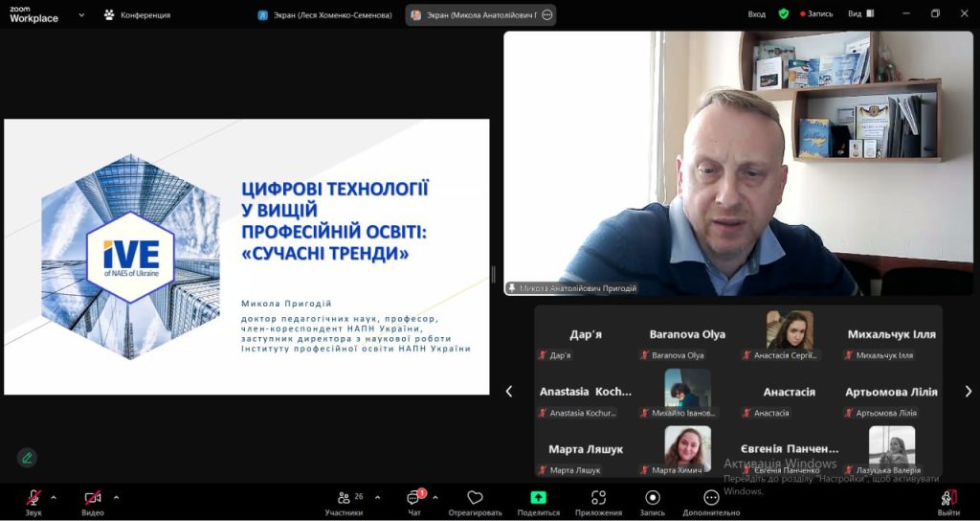Open the Отреагировать reactions menu
Screen dimensions: 980x521
point(475,501)
